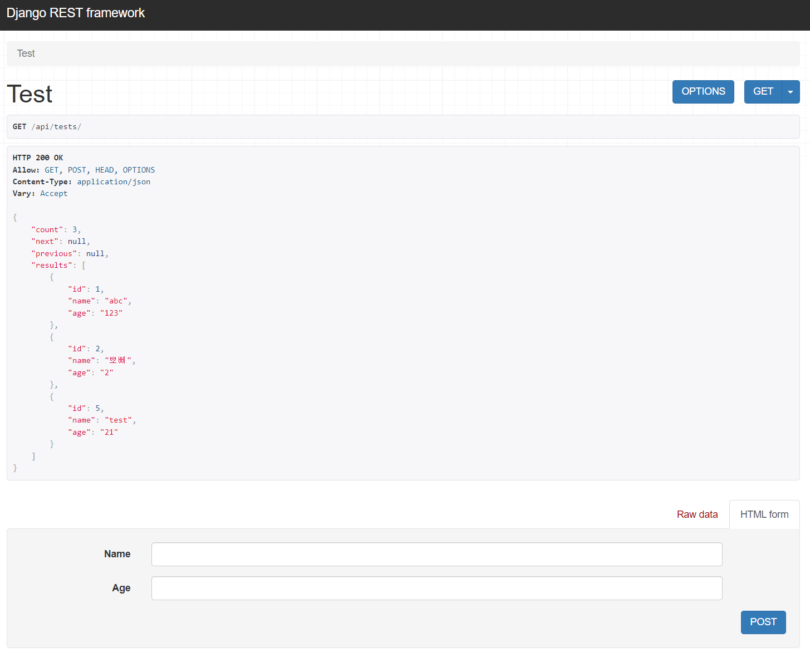The image size is (810, 672).
Task: Focus the Age input field
Action: point(437,588)
